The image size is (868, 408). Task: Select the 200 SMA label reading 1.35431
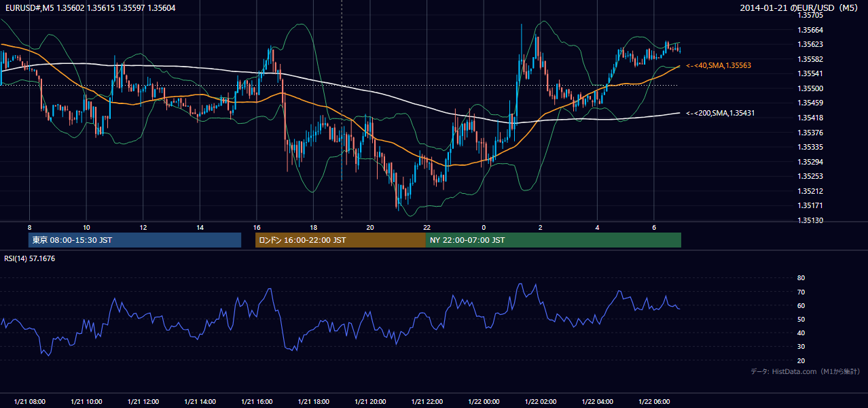click(721, 113)
